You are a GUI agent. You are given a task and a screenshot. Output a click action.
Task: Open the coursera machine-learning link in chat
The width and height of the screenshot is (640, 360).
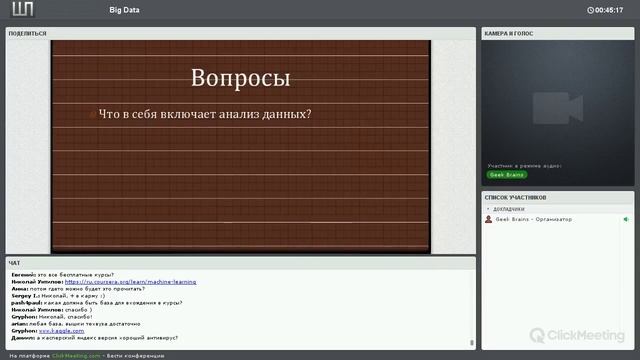point(130,282)
